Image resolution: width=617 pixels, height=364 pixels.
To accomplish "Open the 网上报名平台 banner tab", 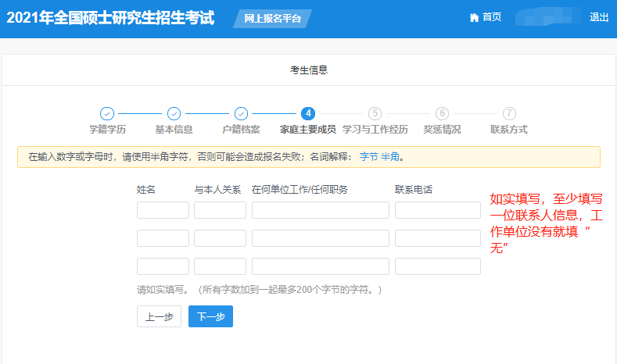I will [272, 19].
